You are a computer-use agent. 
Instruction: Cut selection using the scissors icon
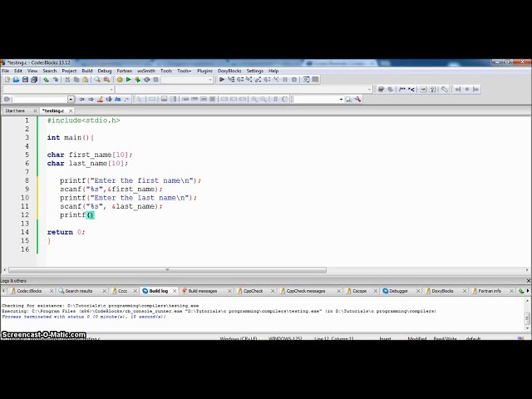[x=67, y=80]
